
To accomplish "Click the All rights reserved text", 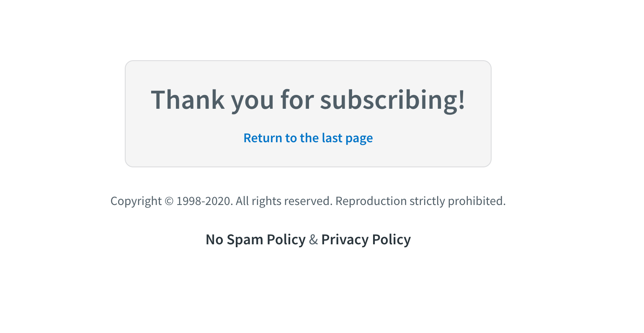I will pyautogui.click(x=284, y=201).
